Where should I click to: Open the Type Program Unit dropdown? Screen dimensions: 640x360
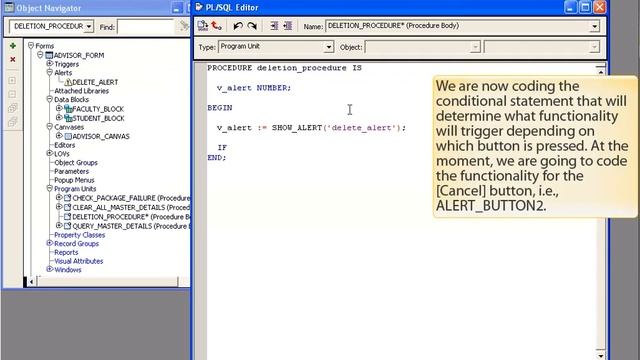[x=329, y=47]
